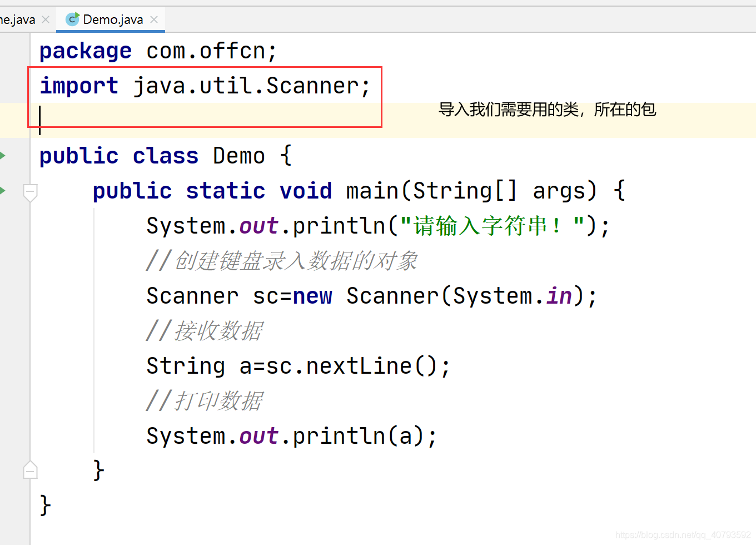Click 'System.in' argument
The width and height of the screenshot is (756, 545).
(x=513, y=296)
